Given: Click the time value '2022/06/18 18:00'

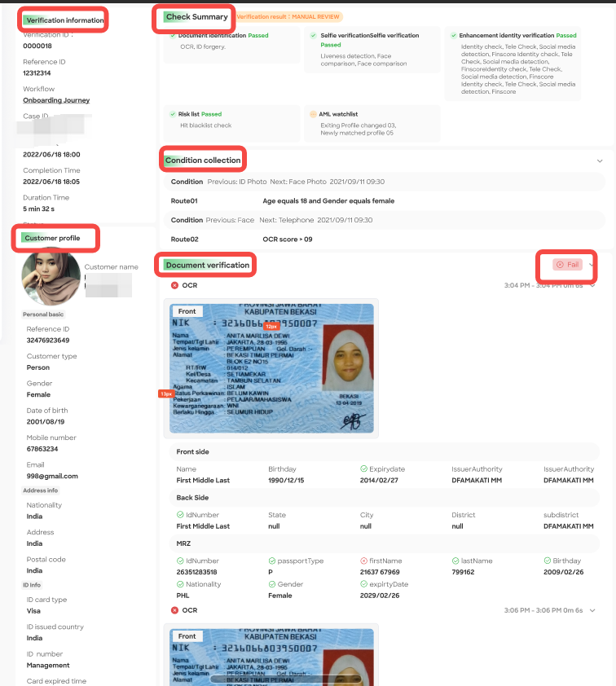Looking at the screenshot, I should [x=51, y=155].
